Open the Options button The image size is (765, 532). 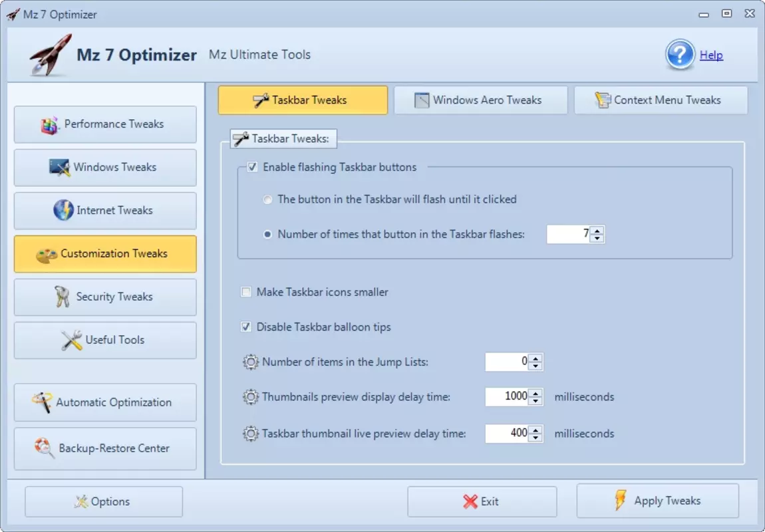[104, 501]
